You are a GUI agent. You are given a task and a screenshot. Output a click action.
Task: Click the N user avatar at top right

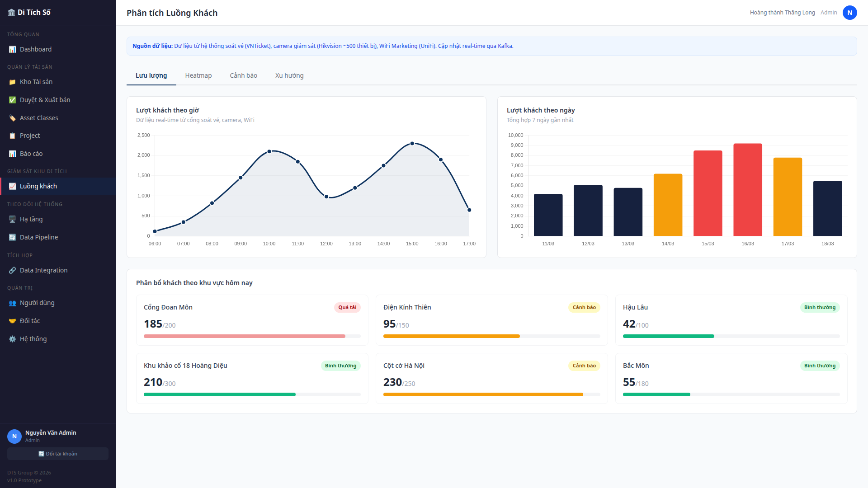[x=849, y=13]
